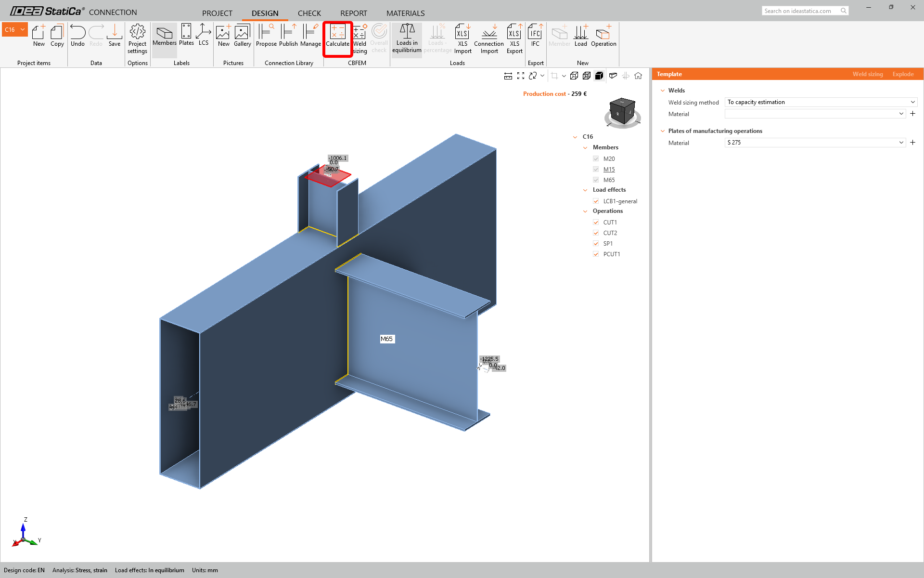924x578 pixels.
Task: Collapse the Operations tree section
Action: (x=585, y=211)
